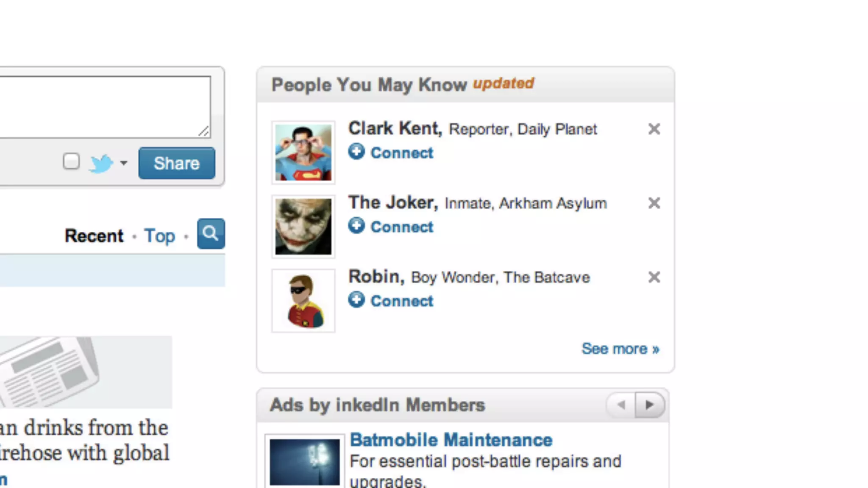The image size is (868, 488).
Task: Click the newspaper article thumbnail image
Action: click(x=85, y=372)
